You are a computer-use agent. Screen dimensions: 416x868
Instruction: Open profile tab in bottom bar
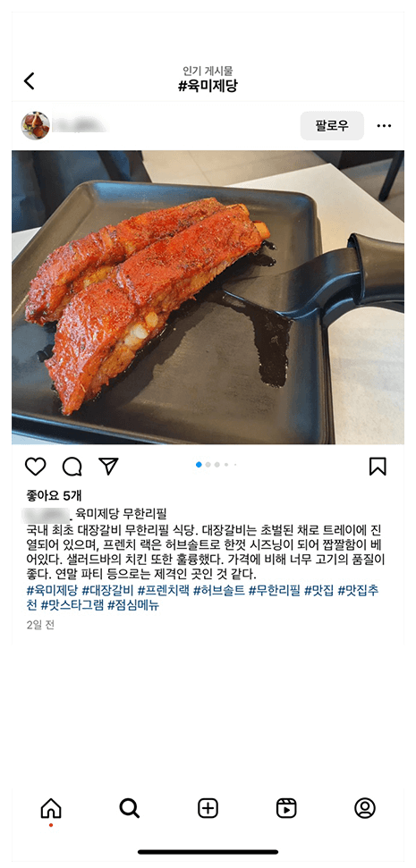365,808
